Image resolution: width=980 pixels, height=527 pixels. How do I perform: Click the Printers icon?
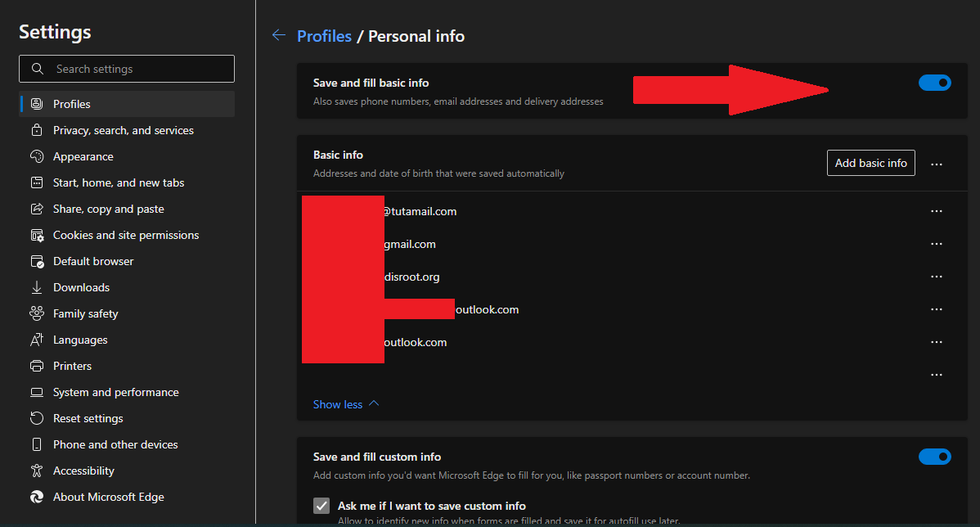pyautogui.click(x=36, y=366)
